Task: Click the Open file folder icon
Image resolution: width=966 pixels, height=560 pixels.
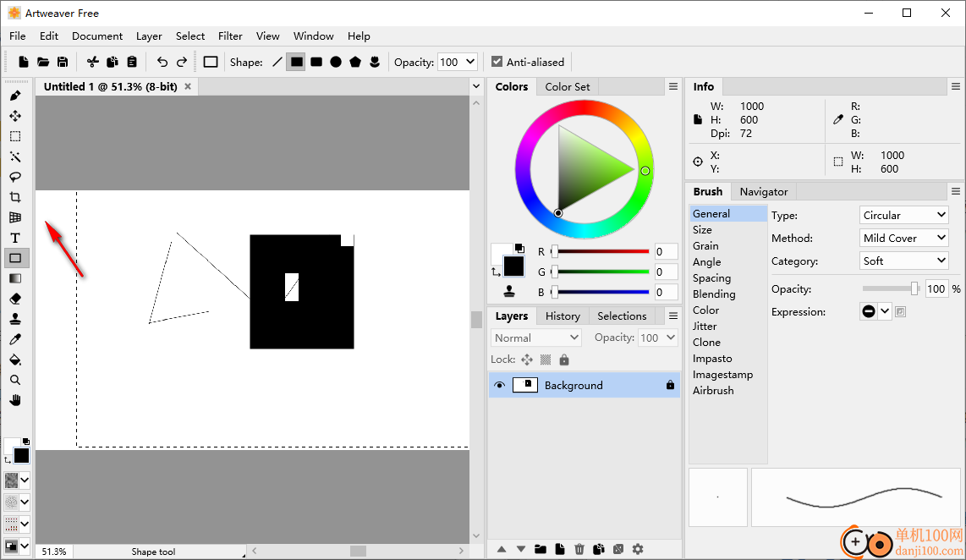Action: [43, 62]
